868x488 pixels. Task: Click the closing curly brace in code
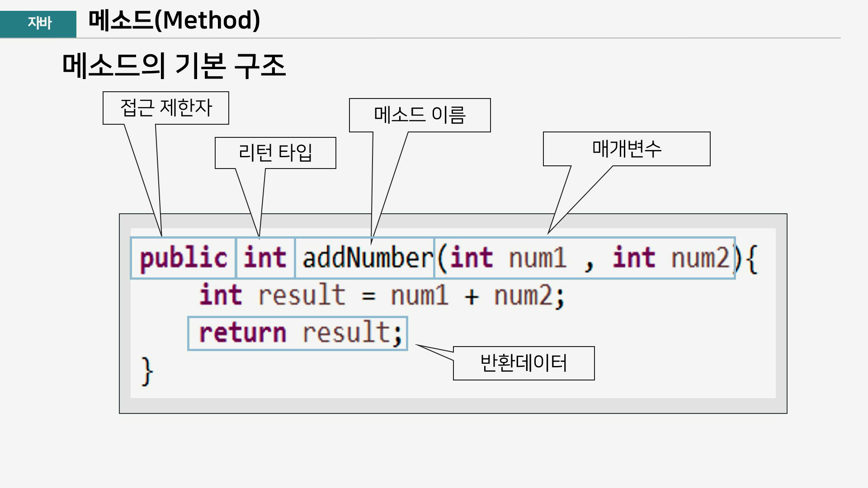147,371
